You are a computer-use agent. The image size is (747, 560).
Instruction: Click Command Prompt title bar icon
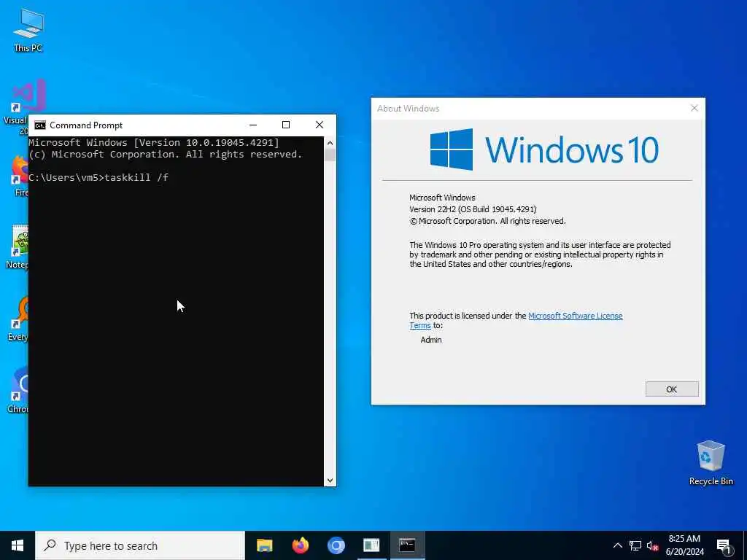40,125
